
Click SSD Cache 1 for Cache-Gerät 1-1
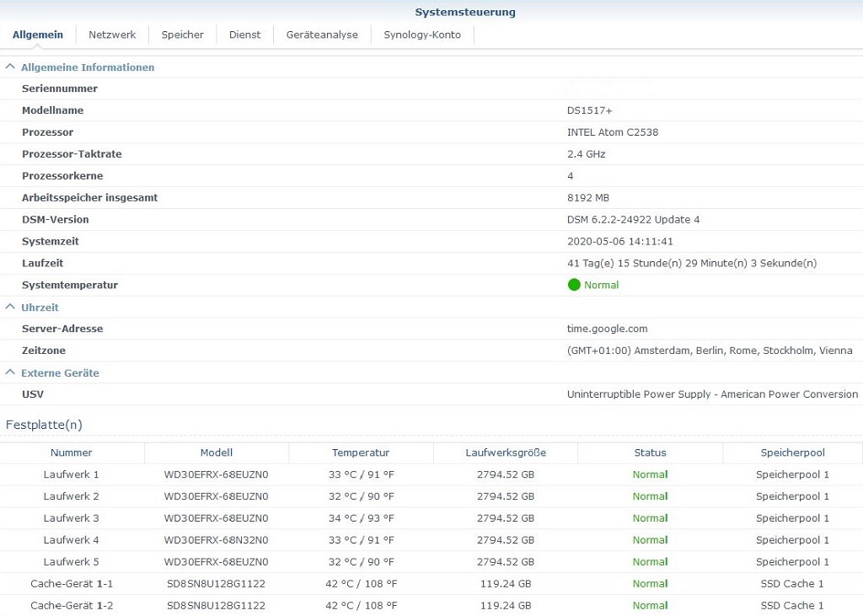(792, 583)
